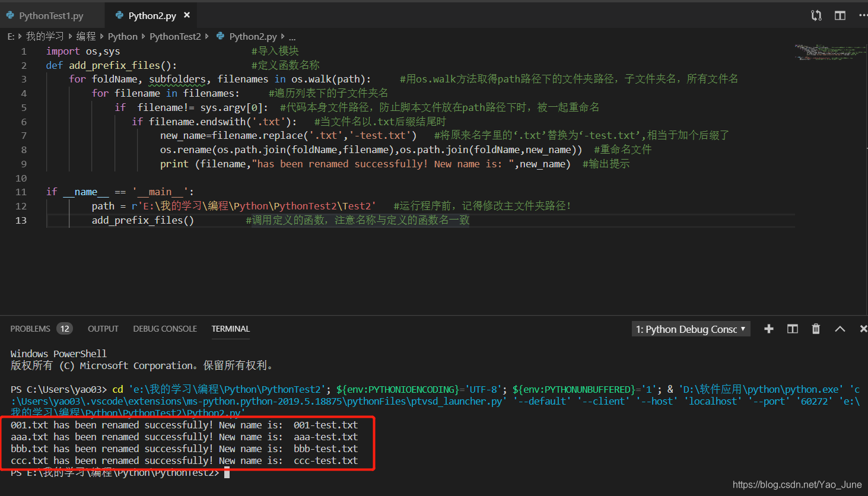Image resolution: width=868 pixels, height=496 pixels.
Task: Select the TERMINAL panel tab
Action: pos(231,329)
